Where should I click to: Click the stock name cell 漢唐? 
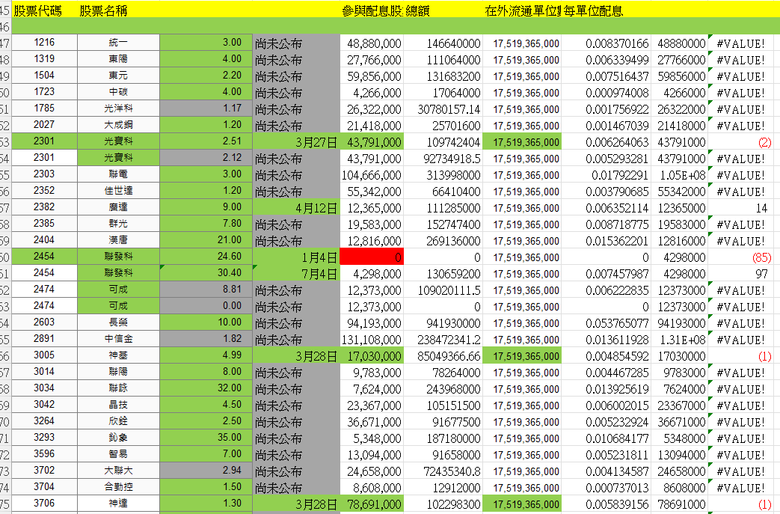click(x=118, y=240)
